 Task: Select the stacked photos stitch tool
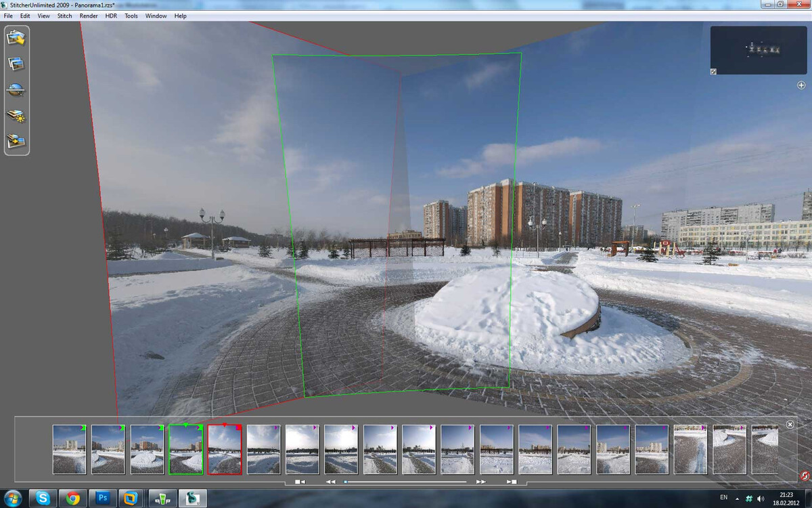16,64
